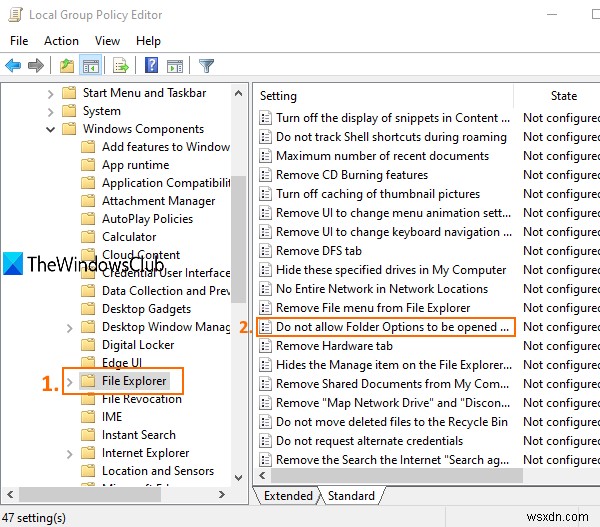Expand the Start Menu and Taskbar node
The height and width of the screenshot is (527, 600).
point(50,94)
